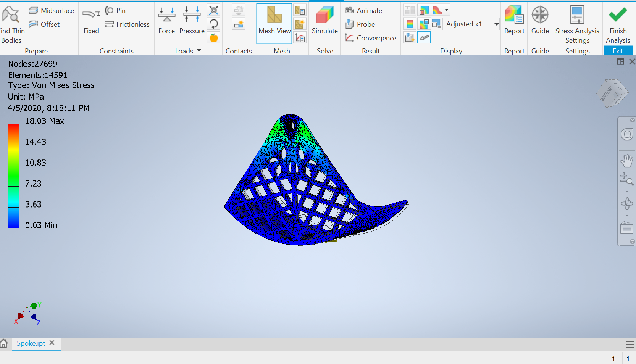Go to the Home tab
This screenshot has width=636, height=364.
tap(4, 343)
